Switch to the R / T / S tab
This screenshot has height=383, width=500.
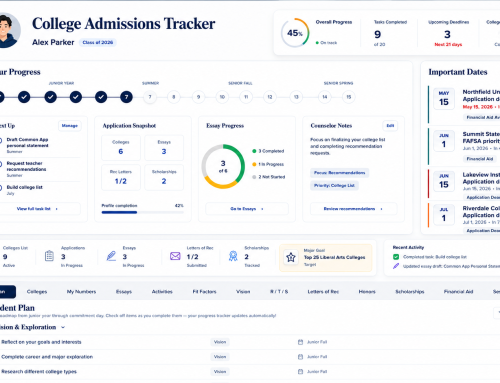(279, 292)
